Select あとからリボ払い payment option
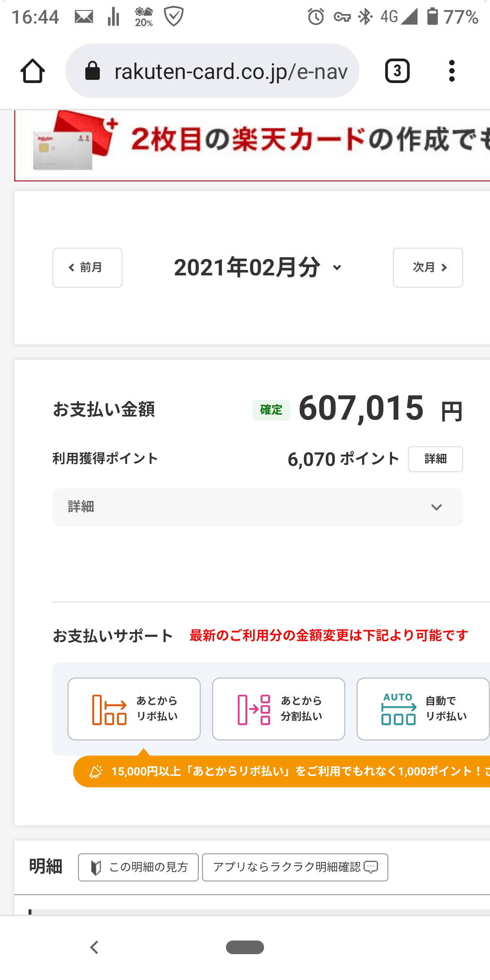The width and height of the screenshot is (490, 980). click(x=134, y=709)
